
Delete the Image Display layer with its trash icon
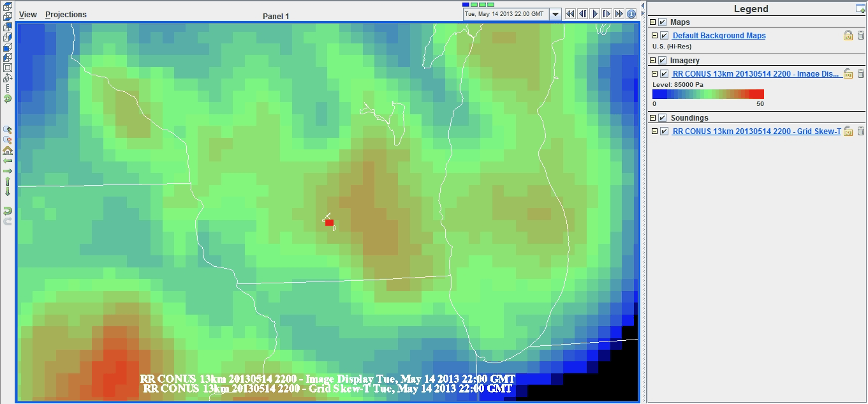[860, 74]
